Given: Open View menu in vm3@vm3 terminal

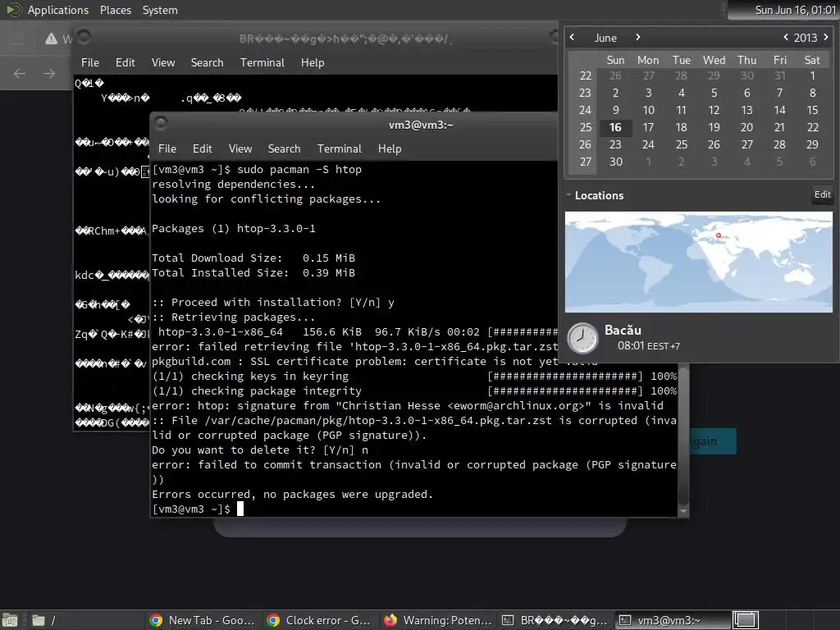Looking at the screenshot, I should [x=240, y=149].
